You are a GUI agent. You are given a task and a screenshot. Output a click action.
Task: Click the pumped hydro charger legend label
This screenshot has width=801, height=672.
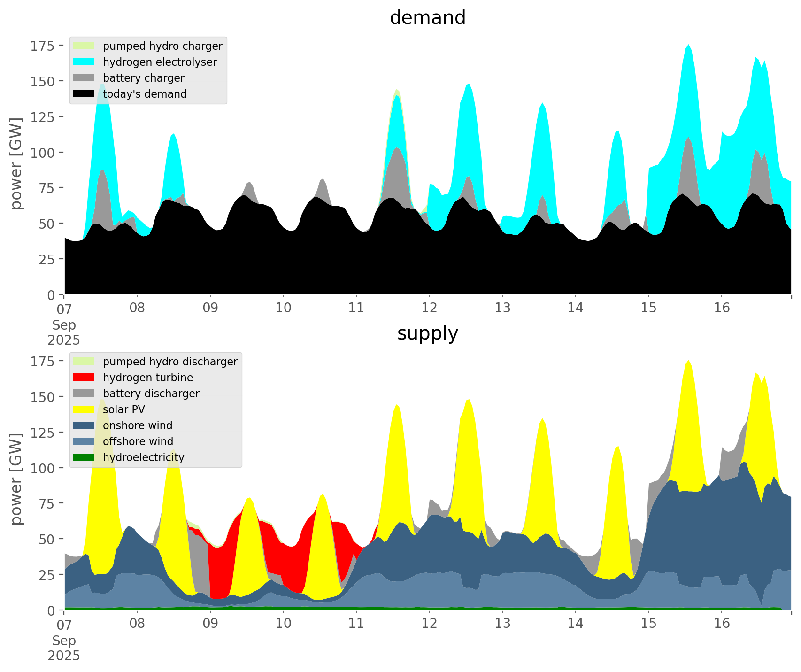coord(162,46)
